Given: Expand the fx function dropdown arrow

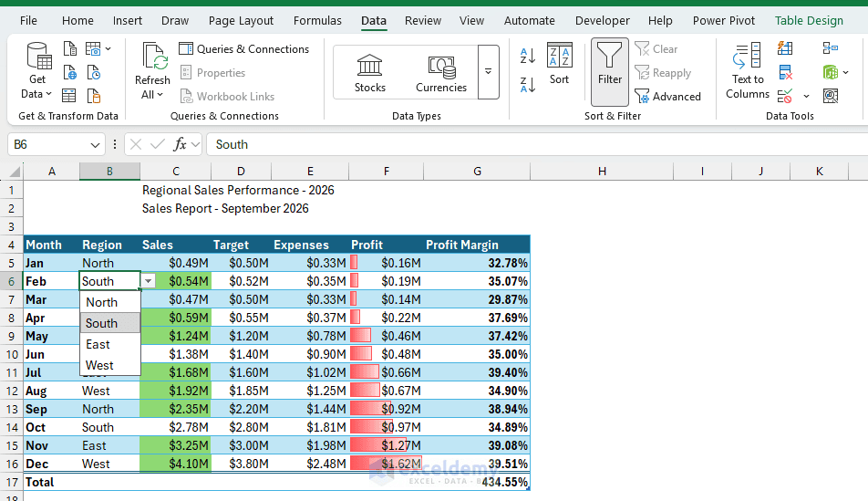Looking at the screenshot, I should pyautogui.click(x=195, y=145).
